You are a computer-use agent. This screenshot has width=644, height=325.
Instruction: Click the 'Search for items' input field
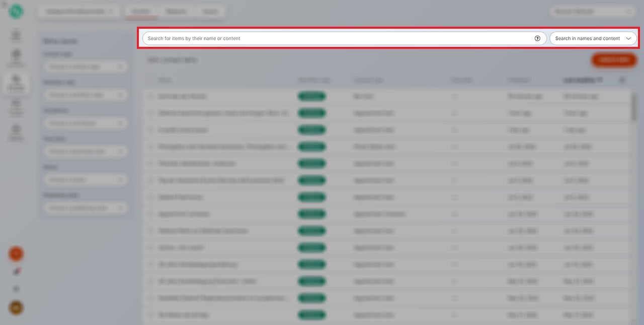click(337, 38)
